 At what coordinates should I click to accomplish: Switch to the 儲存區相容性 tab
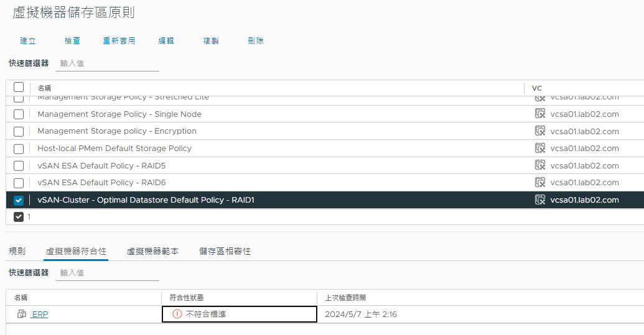click(x=225, y=251)
